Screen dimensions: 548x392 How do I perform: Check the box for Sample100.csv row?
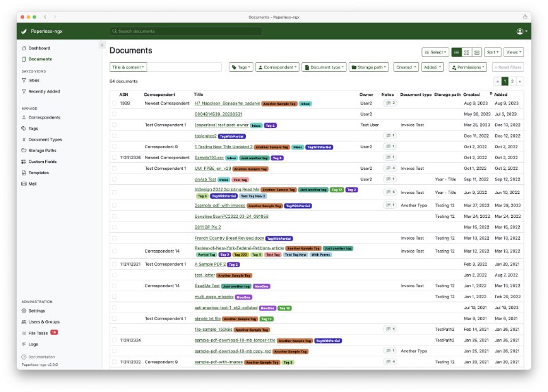coord(114,158)
